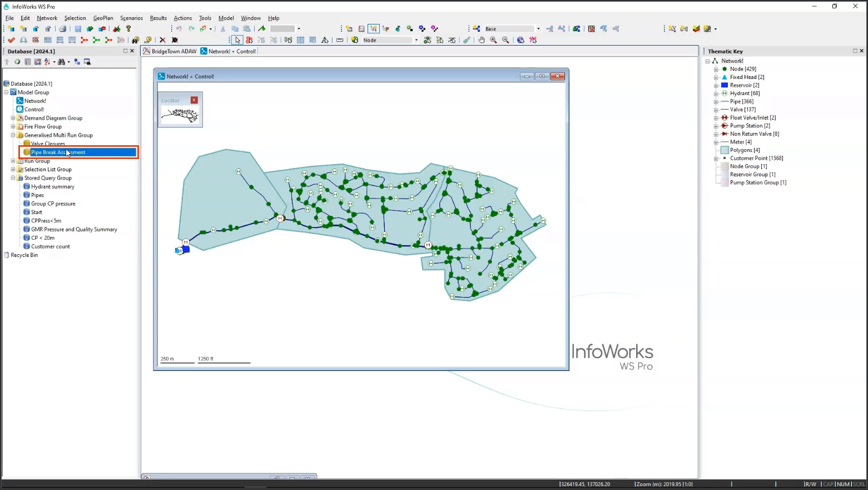Click the blue Information icon
868x490 pixels.
(x=520, y=40)
